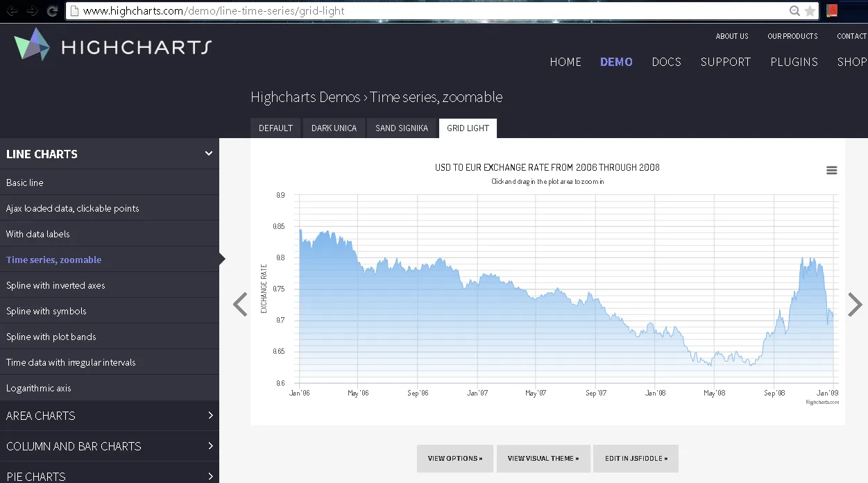This screenshot has height=483, width=868.
Task: Click the Our Products link
Action: coord(792,36)
